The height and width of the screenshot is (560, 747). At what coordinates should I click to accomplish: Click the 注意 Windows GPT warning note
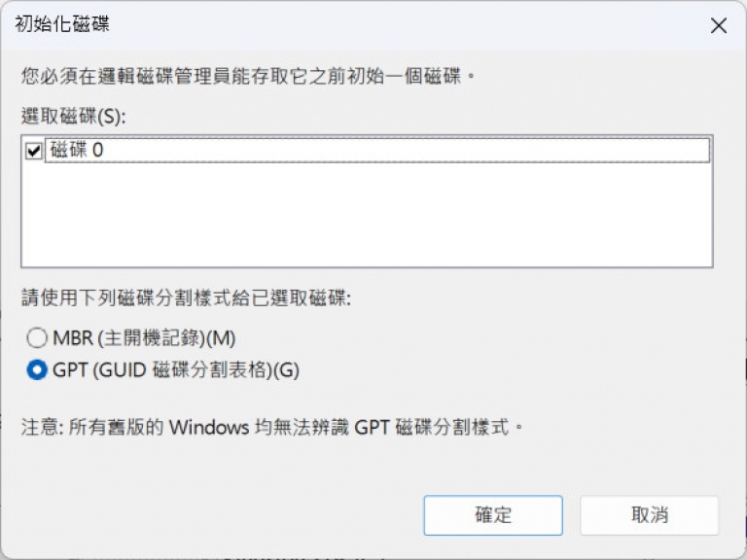272,427
